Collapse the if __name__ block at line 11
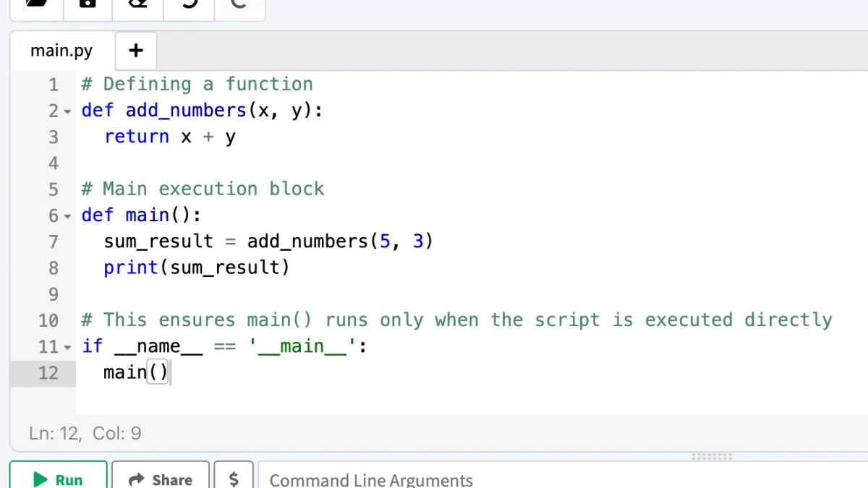This screenshot has width=868, height=488. pos(68,347)
